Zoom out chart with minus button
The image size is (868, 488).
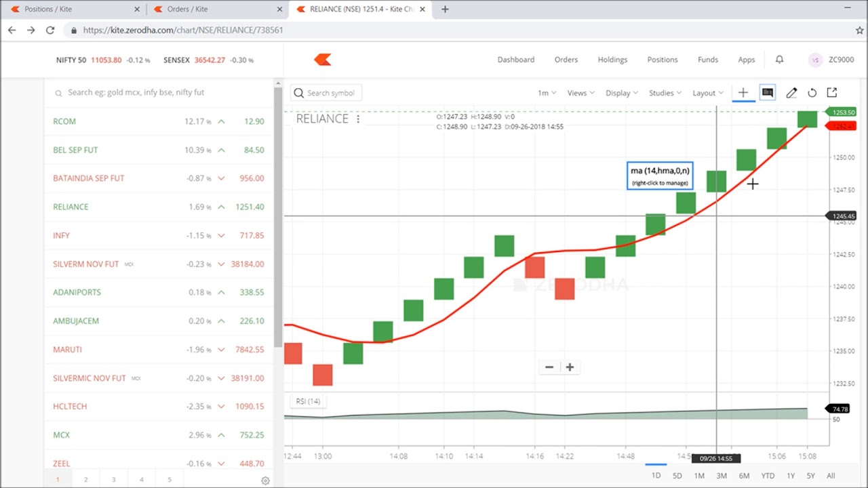click(x=549, y=367)
